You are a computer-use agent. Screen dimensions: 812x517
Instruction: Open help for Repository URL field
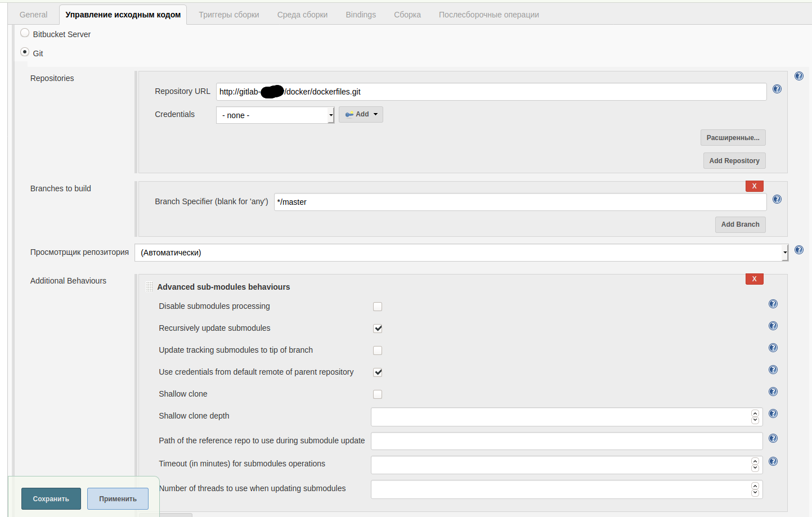click(x=777, y=89)
